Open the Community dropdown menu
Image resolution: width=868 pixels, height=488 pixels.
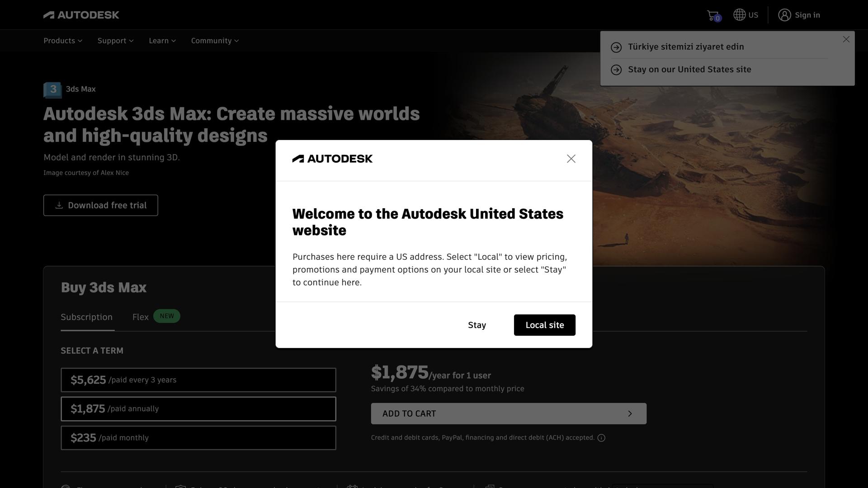pos(215,41)
